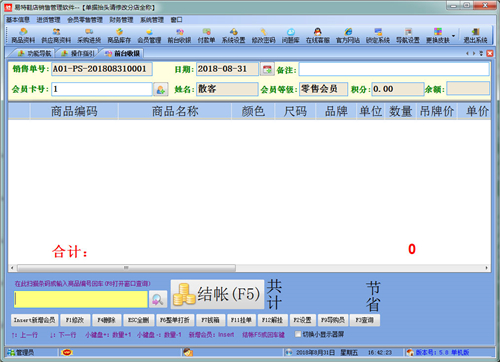Image resolution: width=500 pixels, height=362 pixels.
Task: Switch to 操作指引 tab
Action: coord(78,53)
